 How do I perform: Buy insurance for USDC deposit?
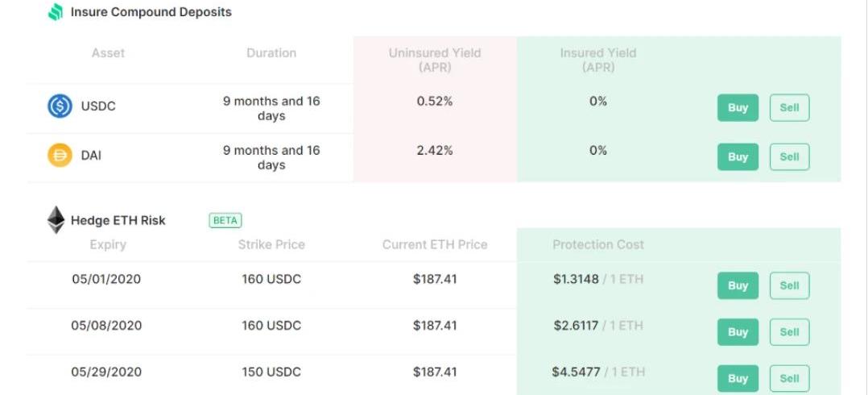pyautogui.click(x=738, y=108)
